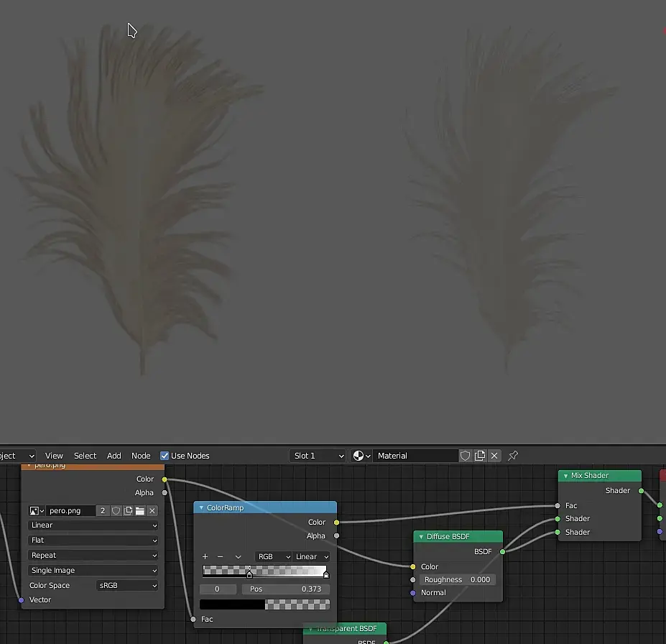666x644 pixels.
Task: Remove a color stop with the minus icon
Action: tap(220, 556)
